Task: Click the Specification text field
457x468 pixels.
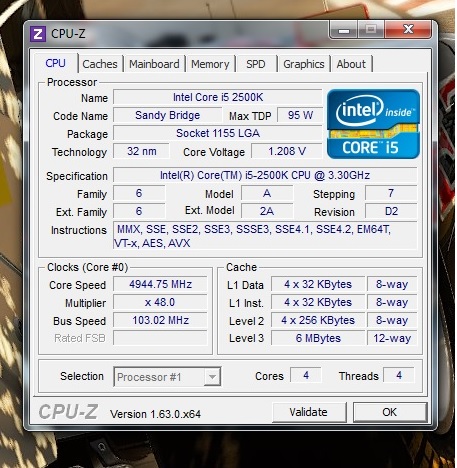Action: point(265,175)
